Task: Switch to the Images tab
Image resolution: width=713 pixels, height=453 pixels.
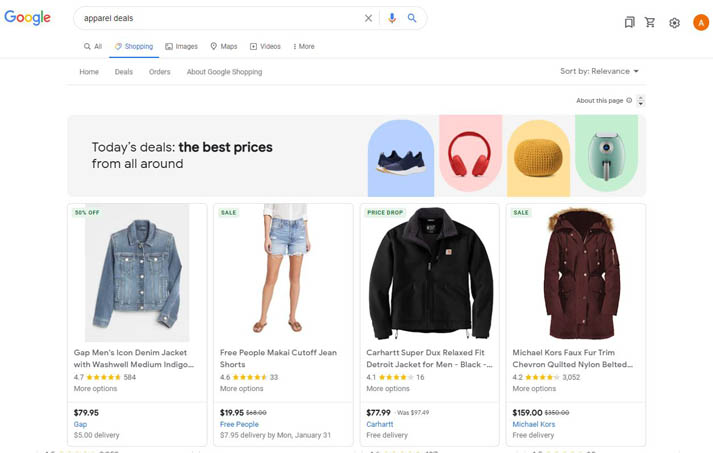Action: coord(181,46)
